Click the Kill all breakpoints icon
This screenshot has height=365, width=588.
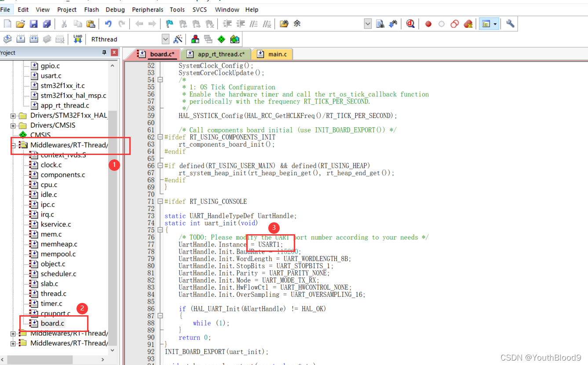[x=468, y=24]
